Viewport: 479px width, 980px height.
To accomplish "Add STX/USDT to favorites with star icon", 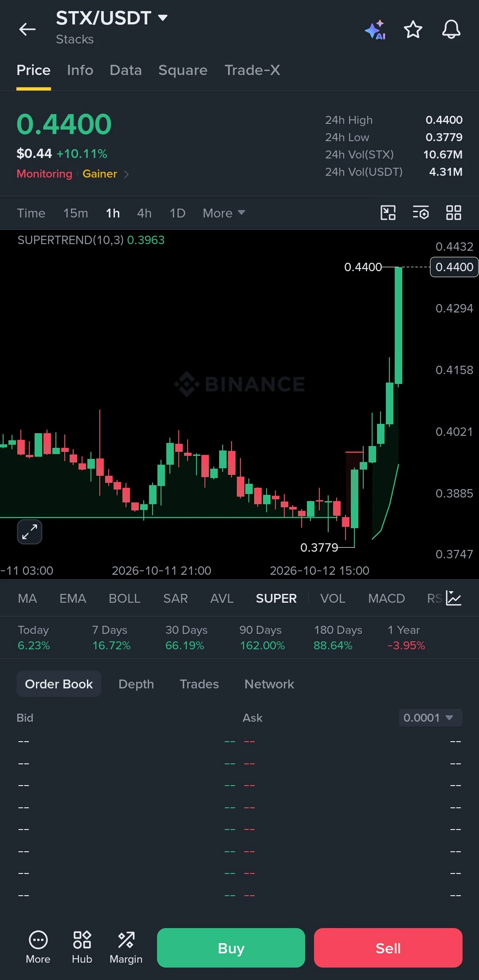I will tap(413, 30).
